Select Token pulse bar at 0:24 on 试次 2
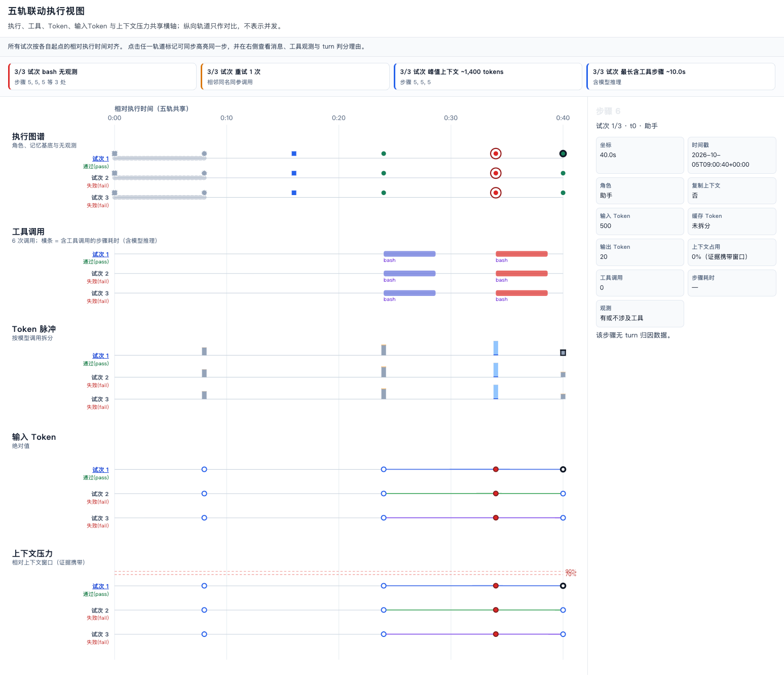This screenshot has width=784, height=680. tap(384, 372)
